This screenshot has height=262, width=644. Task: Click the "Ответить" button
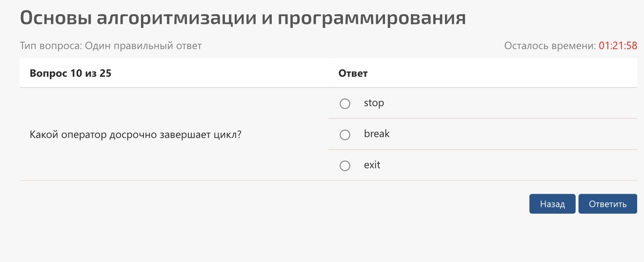[607, 204]
